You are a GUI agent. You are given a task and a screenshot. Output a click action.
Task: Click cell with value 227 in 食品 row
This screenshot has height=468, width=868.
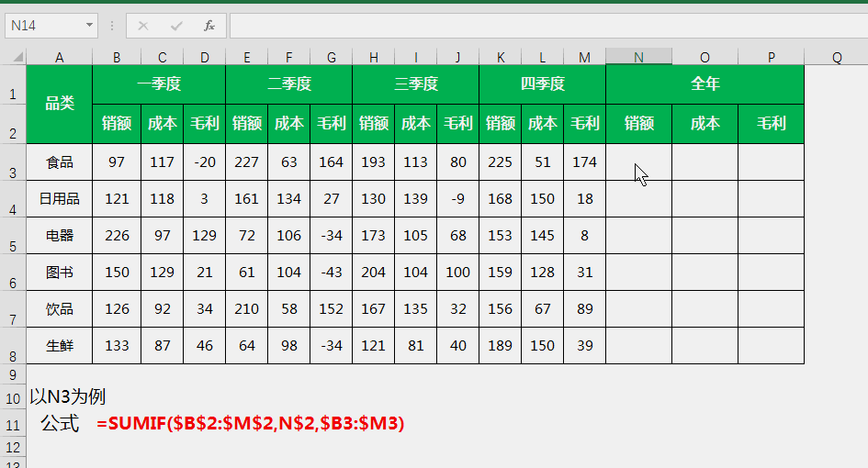point(247,162)
